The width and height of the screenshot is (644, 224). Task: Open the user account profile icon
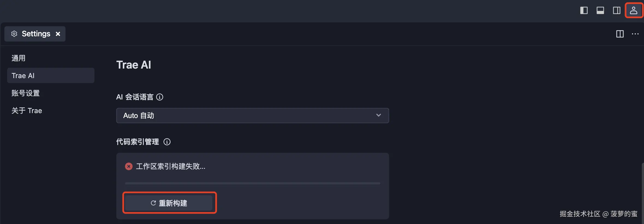click(x=634, y=10)
